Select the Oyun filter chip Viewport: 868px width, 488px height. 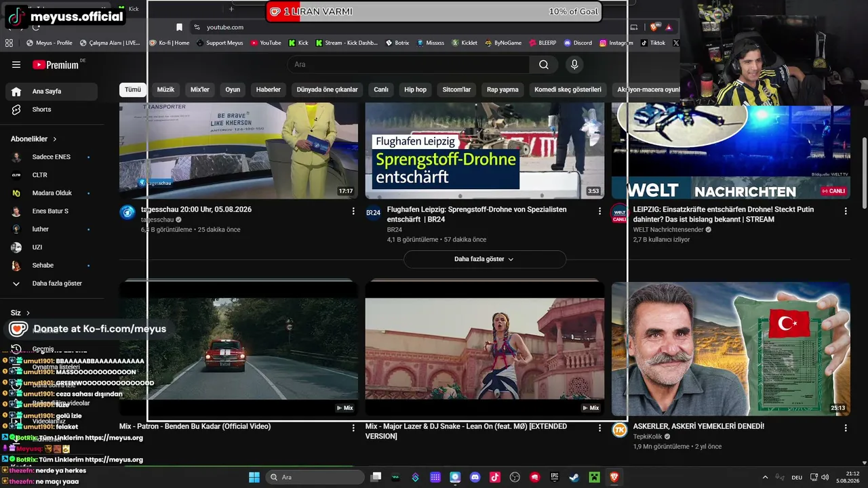(x=233, y=89)
